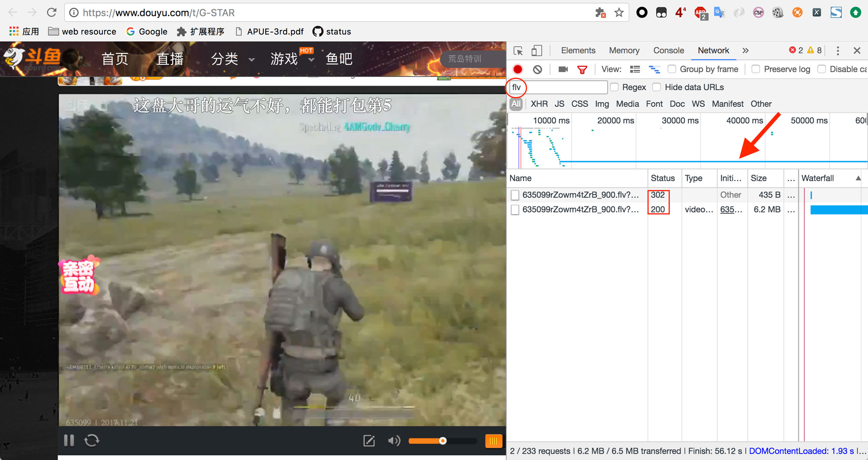Open 鱼吧 in Douyu navigation
Screen dimensions: 868x460
339,59
